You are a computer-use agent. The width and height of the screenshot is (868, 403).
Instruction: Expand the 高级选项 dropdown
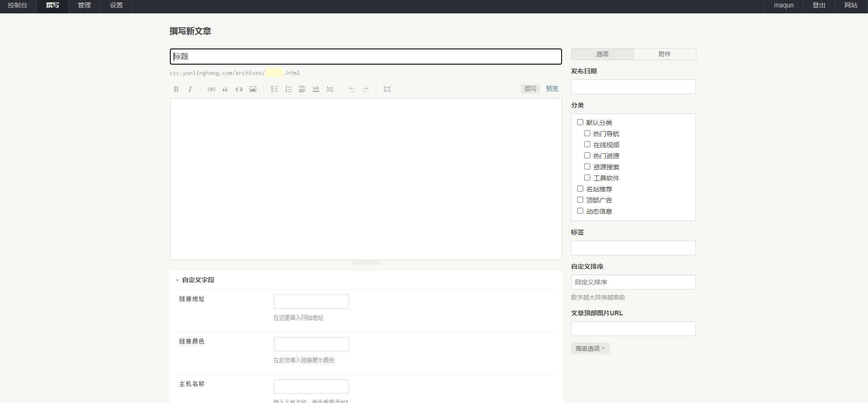point(590,349)
